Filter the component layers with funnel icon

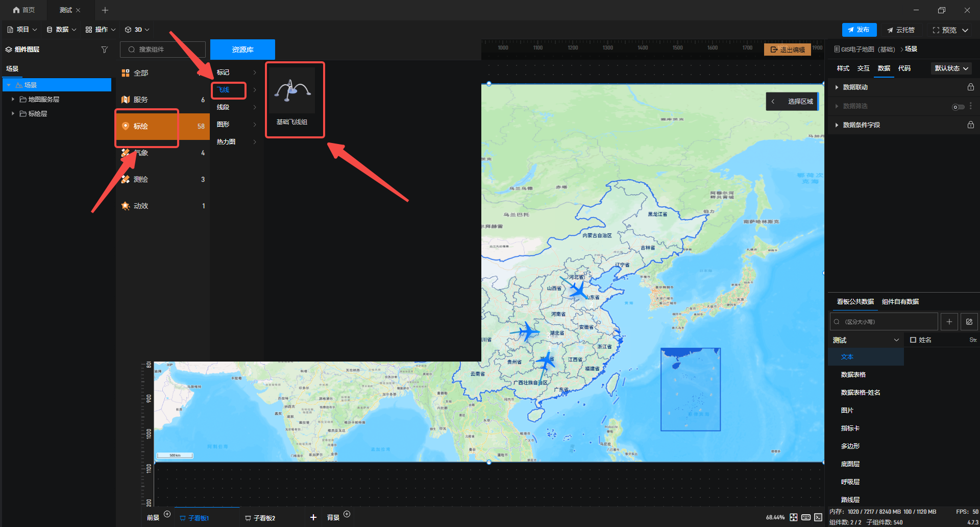[x=105, y=50]
